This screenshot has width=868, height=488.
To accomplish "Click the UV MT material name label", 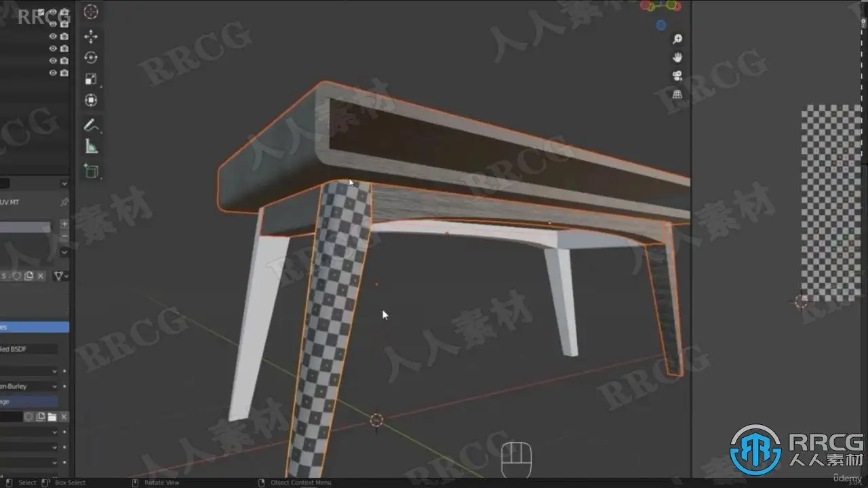I will tap(9, 202).
